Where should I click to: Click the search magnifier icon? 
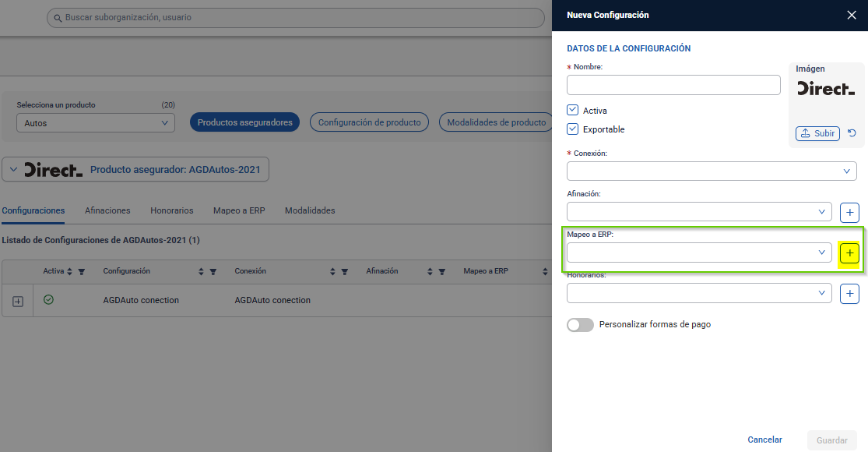(x=58, y=18)
